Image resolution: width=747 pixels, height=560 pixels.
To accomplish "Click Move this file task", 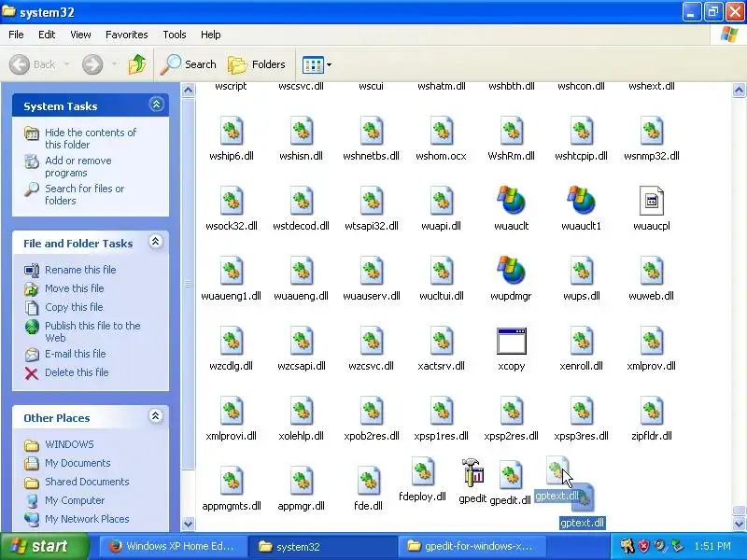I will 75,288.
